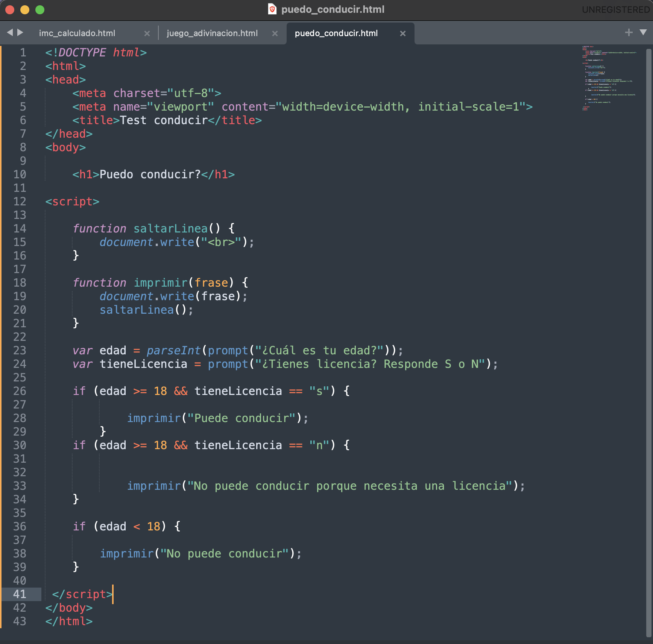Screen dimensions: 653x644
Task: Click the UNREGISTERED label
Action: click(x=615, y=10)
